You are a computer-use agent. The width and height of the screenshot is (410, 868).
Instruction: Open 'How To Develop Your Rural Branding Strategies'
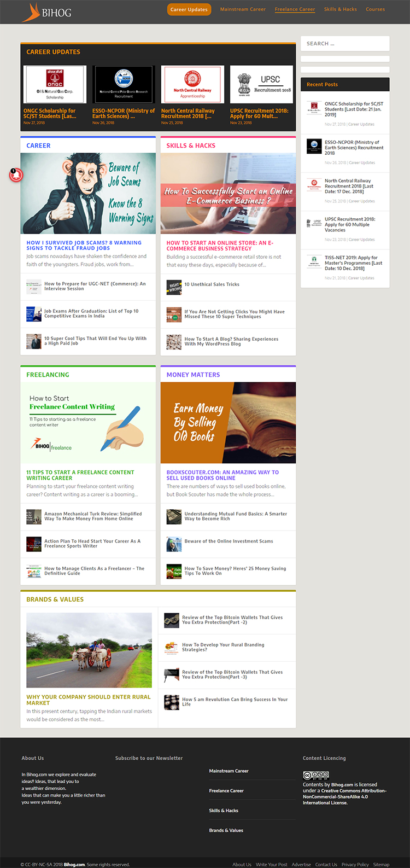tap(223, 647)
